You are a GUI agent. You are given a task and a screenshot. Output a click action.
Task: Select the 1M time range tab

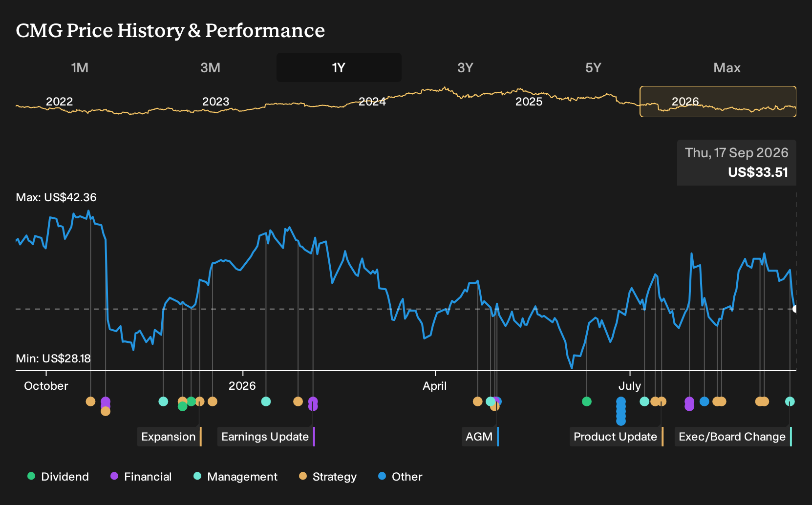click(x=80, y=67)
